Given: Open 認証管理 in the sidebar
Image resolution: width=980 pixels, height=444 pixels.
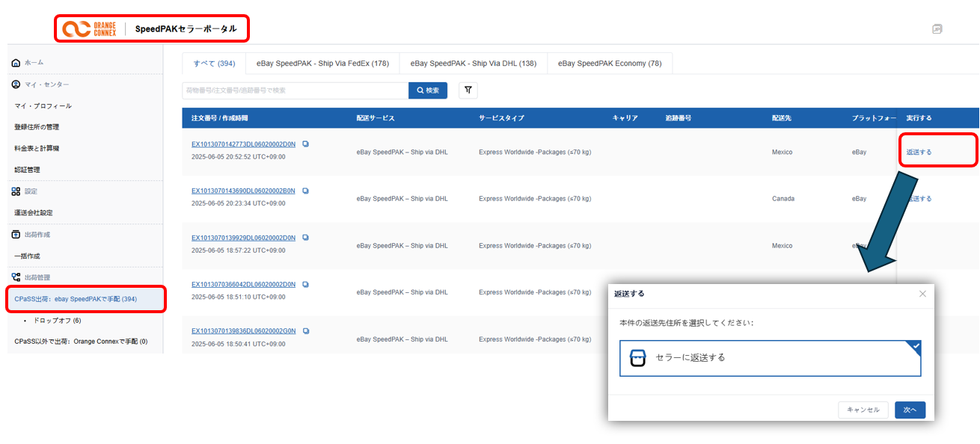Looking at the screenshot, I should 27,170.
